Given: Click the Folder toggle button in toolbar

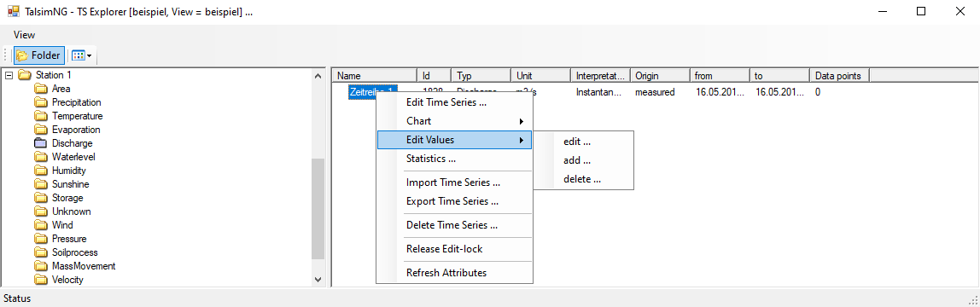Looking at the screenshot, I should [x=38, y=55].
